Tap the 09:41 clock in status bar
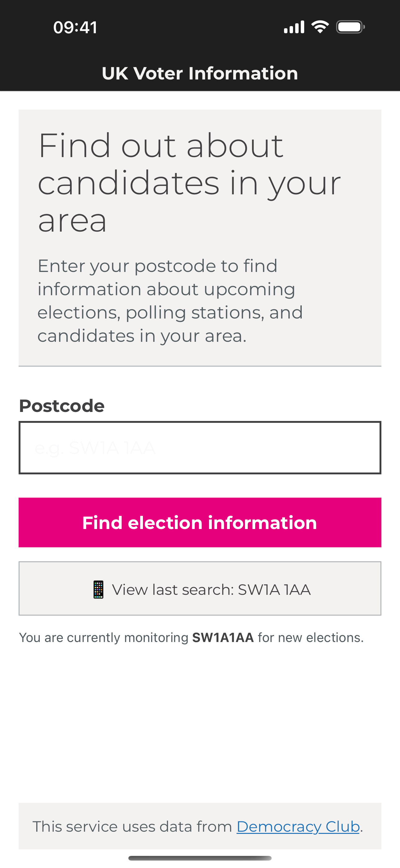This screenshot has width=400, height=868. point(75,27)
